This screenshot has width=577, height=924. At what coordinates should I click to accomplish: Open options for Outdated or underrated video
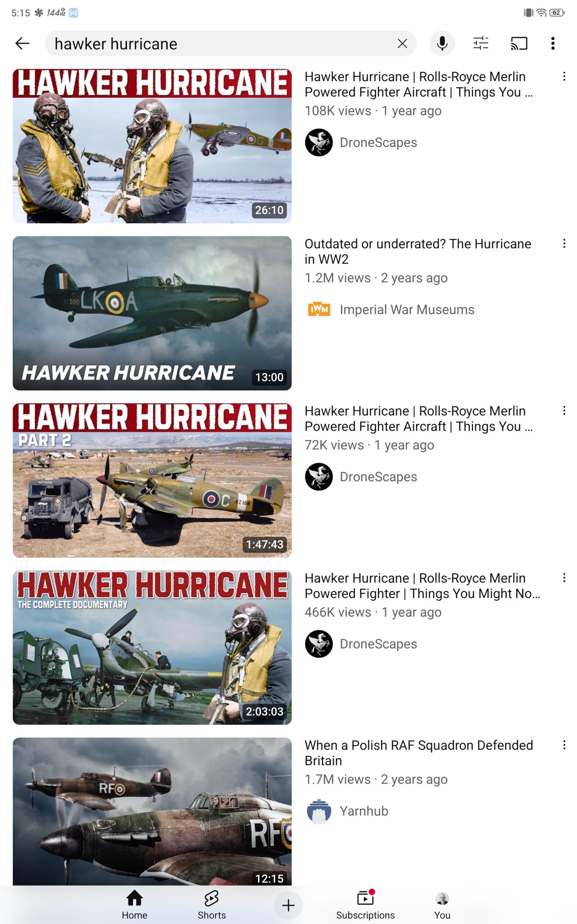point(564,244)
